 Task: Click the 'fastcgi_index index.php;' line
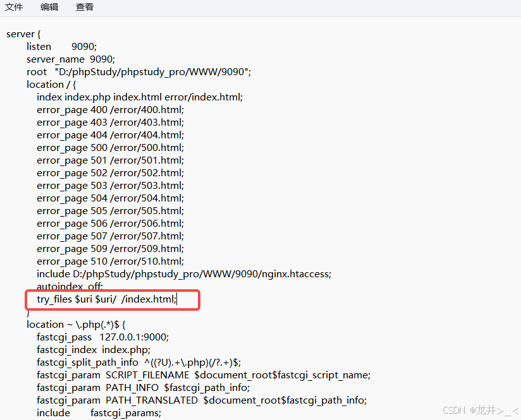click(x=94, y=350)
